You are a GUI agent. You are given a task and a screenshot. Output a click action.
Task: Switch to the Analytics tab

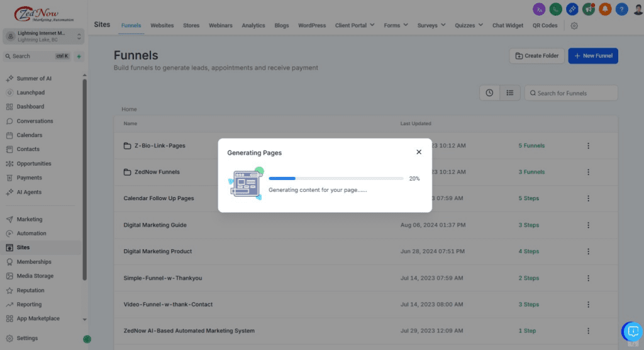[253, 26]
